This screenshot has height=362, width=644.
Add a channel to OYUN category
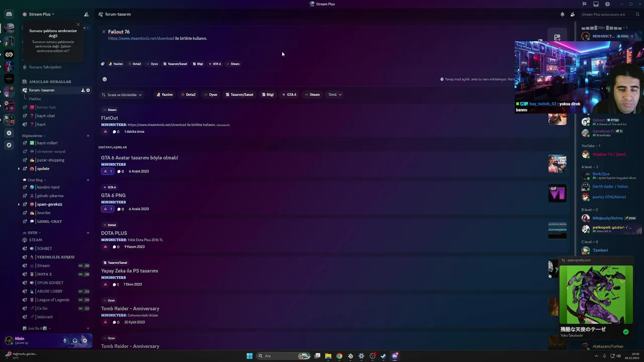[88, 233]
